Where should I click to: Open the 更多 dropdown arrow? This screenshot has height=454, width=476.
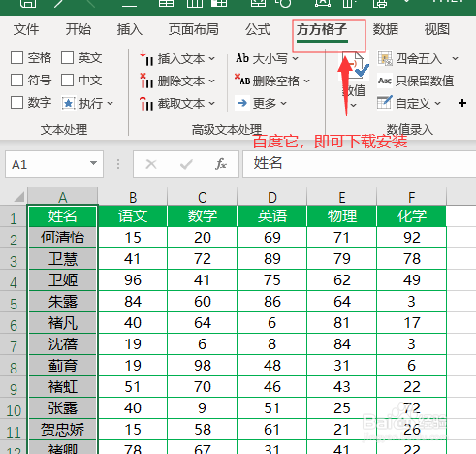(x=283, y=104)
